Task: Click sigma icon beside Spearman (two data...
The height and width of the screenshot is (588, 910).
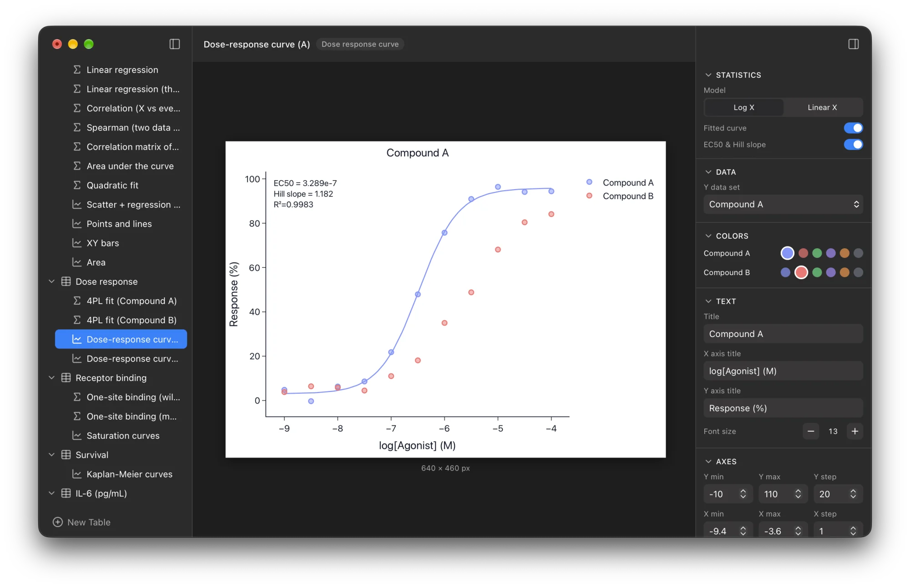Action: [77, 127]
